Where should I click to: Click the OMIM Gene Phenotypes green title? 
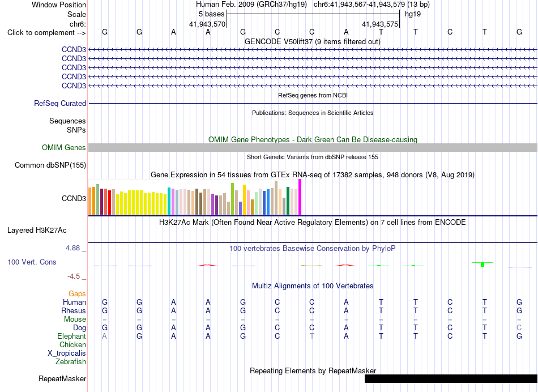313,139
